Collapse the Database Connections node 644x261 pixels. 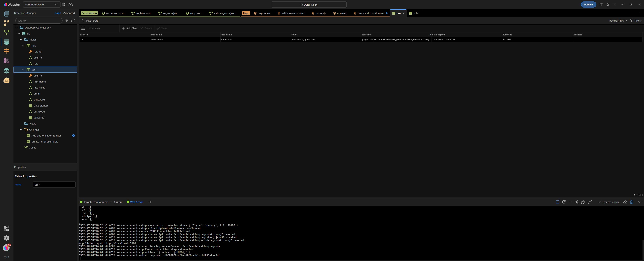click(17, 28)
